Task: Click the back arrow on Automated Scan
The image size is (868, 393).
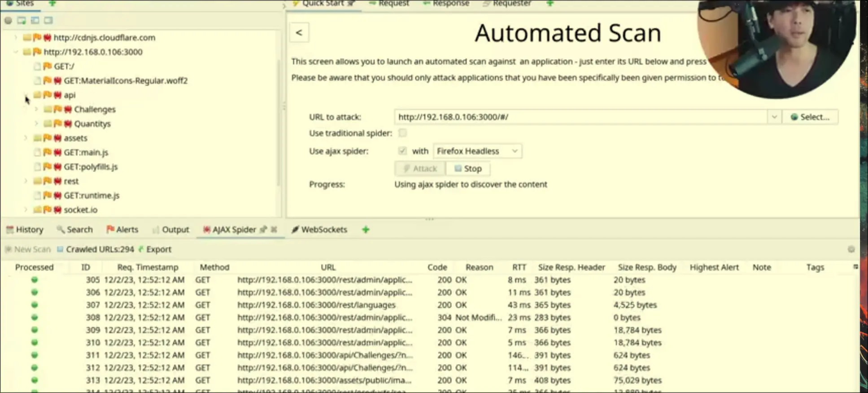Action: tap(299, 33)
